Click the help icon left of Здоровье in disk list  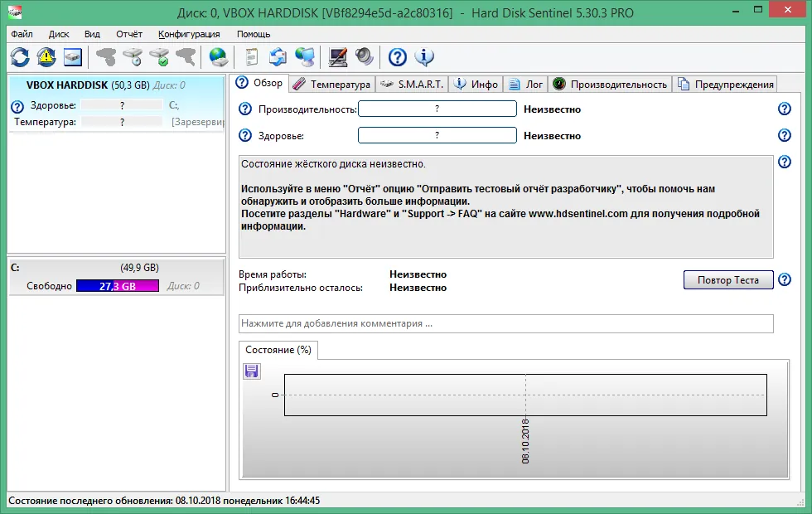pyautogui.click(x=17, y=107)
